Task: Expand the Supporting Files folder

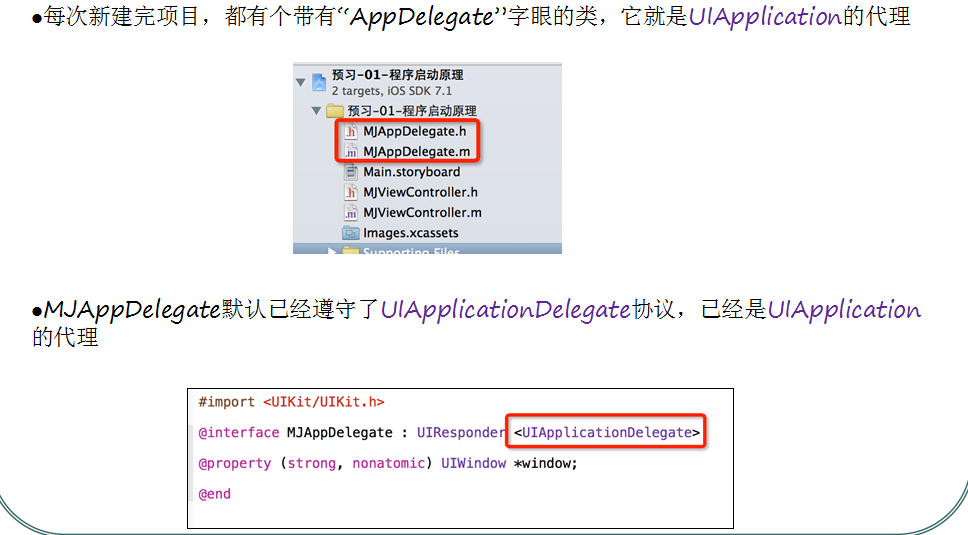Action: pos(332,251)
